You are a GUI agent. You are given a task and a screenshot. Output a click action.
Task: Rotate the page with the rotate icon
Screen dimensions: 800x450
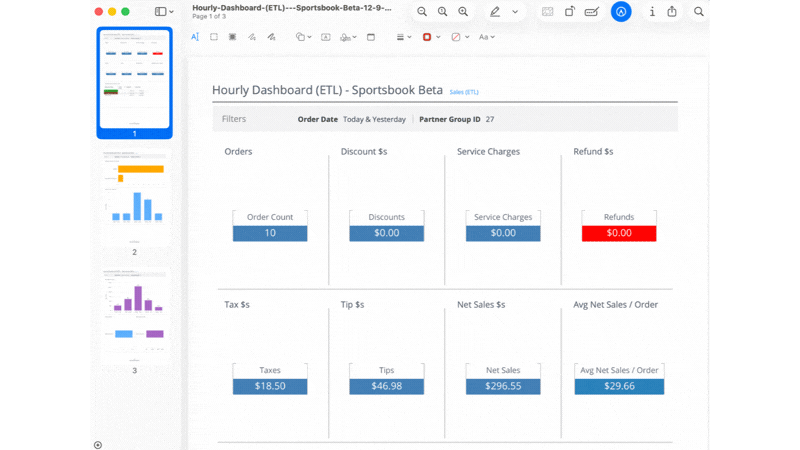pyautogui.click(x=569, y=12)
